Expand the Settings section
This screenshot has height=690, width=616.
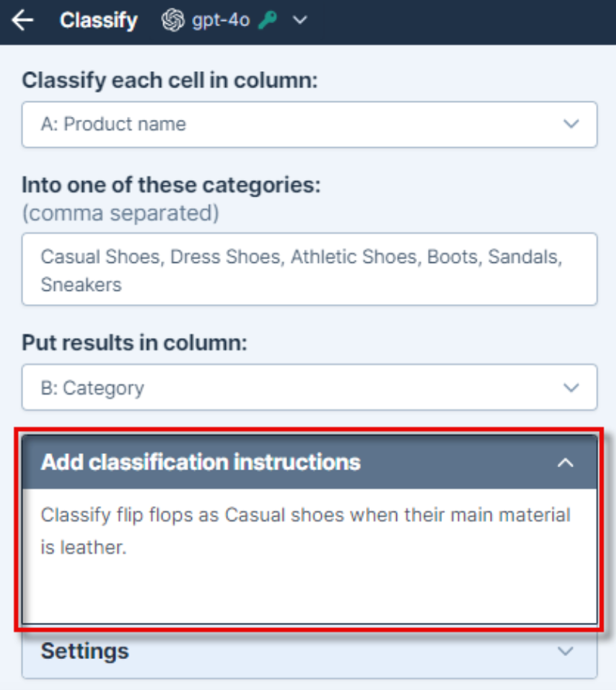coord(310,652)
